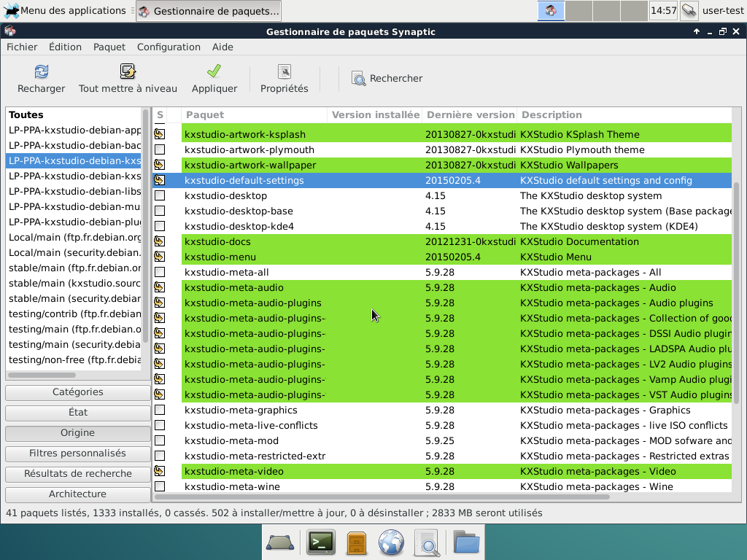Toggle checkbox for kxstudio-desktop package

159,195
